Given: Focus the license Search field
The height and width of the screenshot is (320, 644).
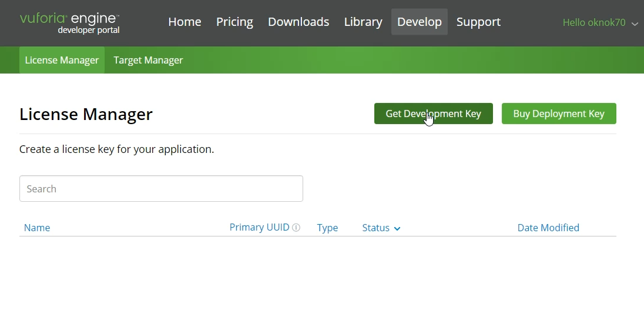Looking at the screenshot, I should click(161, 189).
